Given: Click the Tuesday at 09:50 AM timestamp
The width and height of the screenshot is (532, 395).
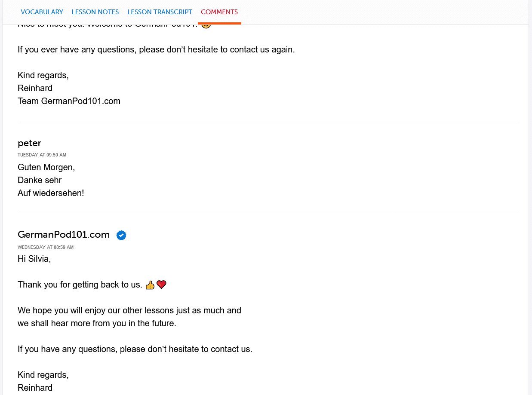Looking at the screenshot, I should pyautogui.click(x=42, y=155).
